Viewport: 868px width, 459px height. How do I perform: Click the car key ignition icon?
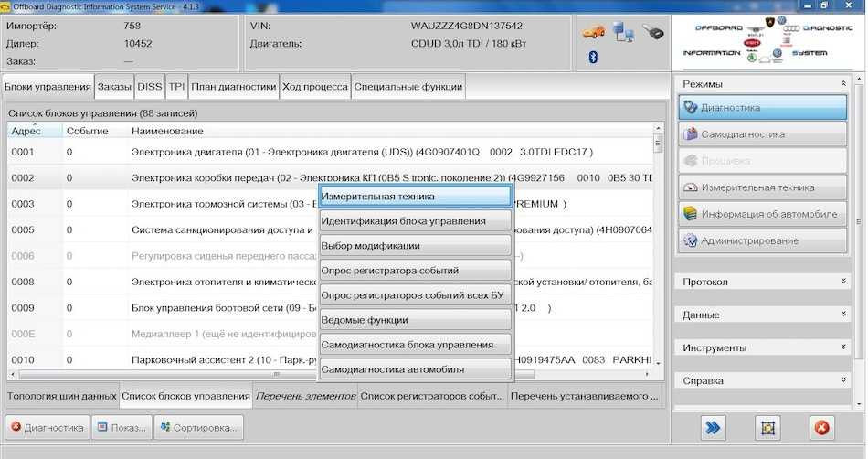652,32
